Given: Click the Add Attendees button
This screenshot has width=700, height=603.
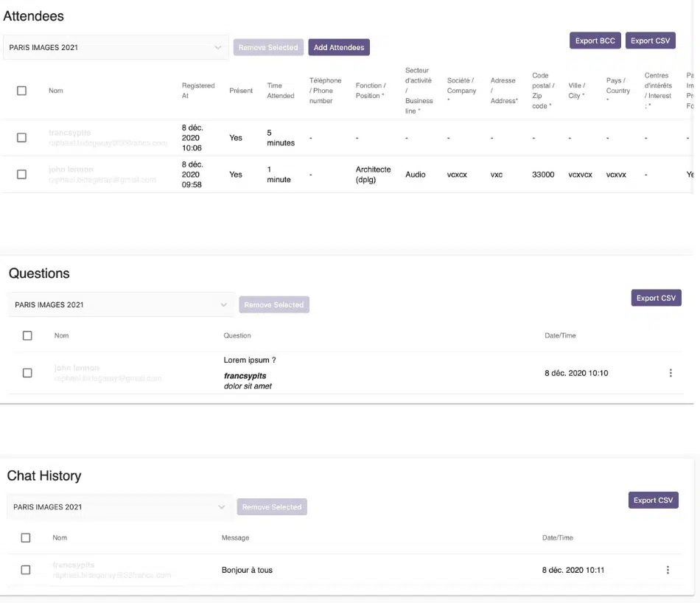Looking at the screenshot, I should coord(339,47).
